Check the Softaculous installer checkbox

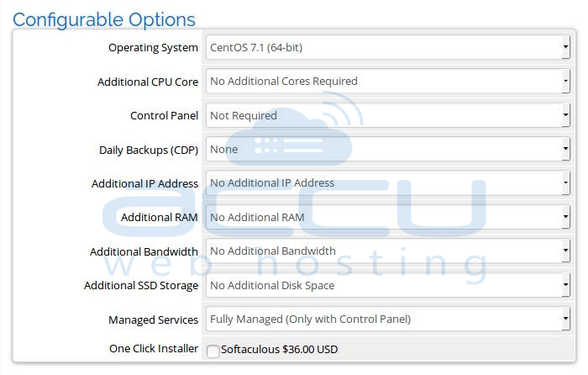point(213,351)
